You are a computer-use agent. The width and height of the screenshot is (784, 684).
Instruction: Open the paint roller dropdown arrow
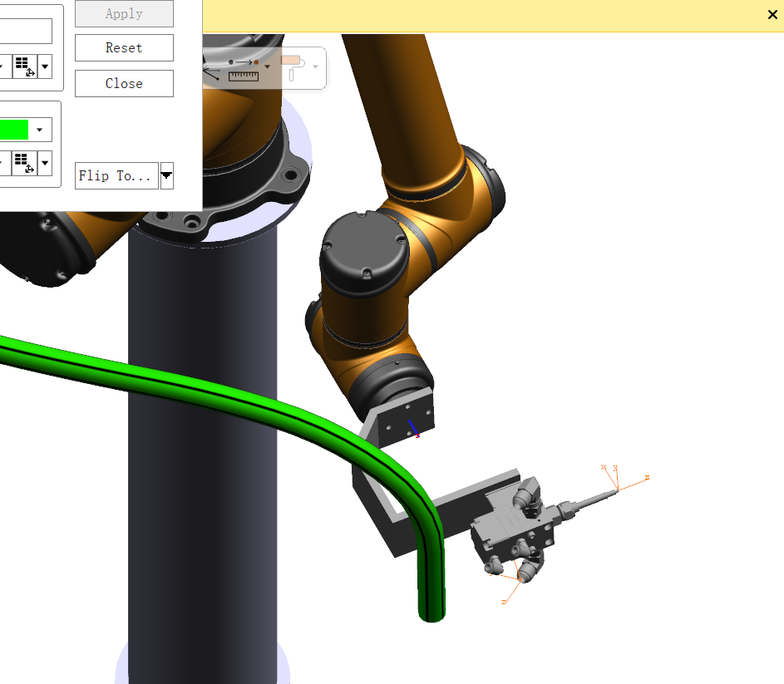(x=315, y=66)
